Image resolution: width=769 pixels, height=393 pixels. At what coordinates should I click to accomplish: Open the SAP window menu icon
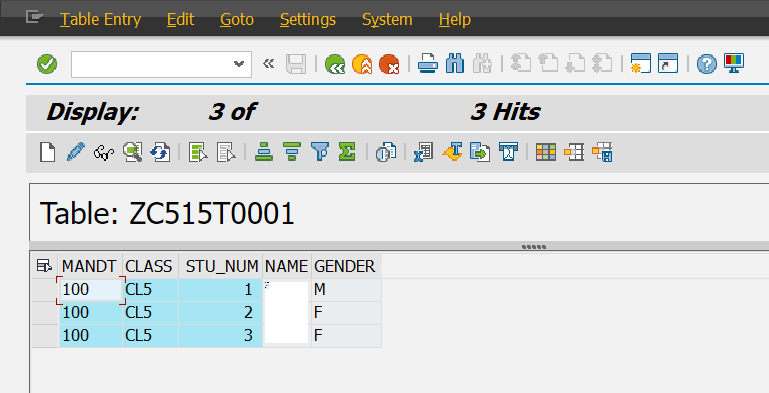pyautogui.click(x=34, y=18)
